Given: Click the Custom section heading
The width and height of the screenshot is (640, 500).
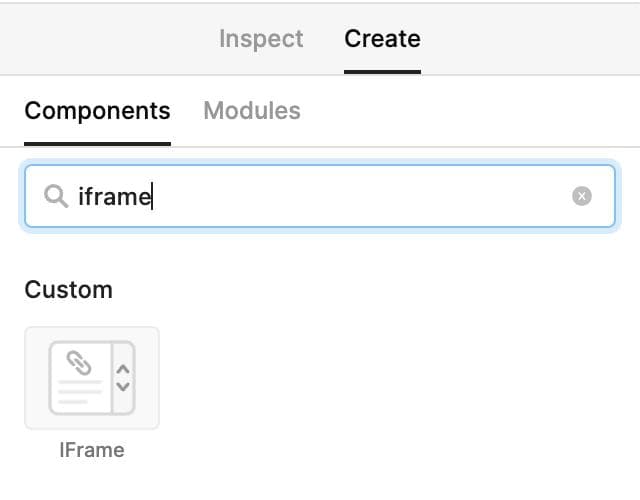Looking at the screenshot, I should (x=68, y=290).
